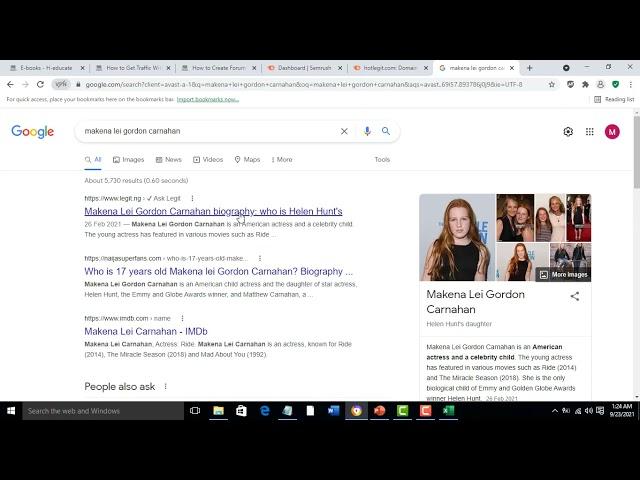Screen dimensions: 640x480
Task: Switch to How to Get Traffic tab
Action: 133,68
